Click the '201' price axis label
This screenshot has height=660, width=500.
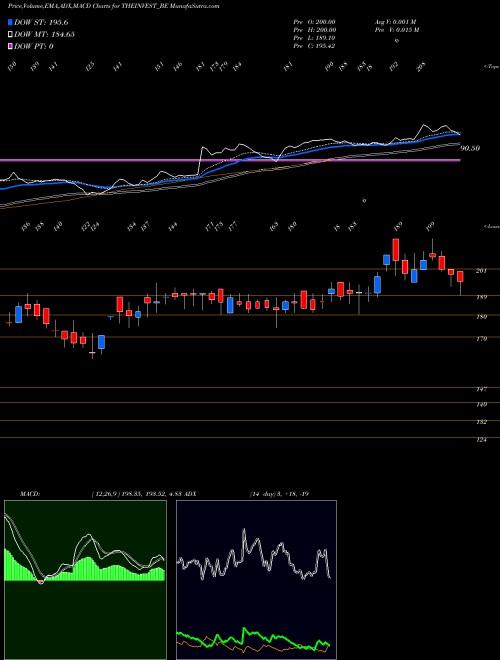pos(481,271)
